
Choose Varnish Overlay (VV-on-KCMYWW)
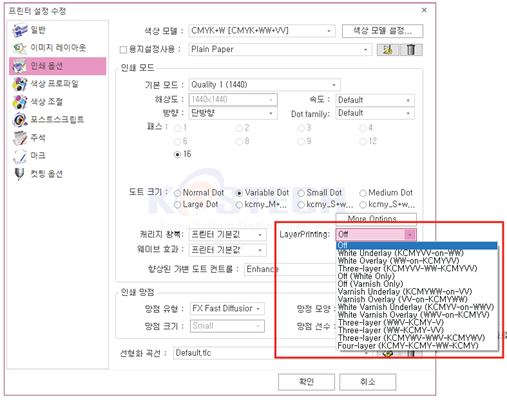(x=417, y=299)
